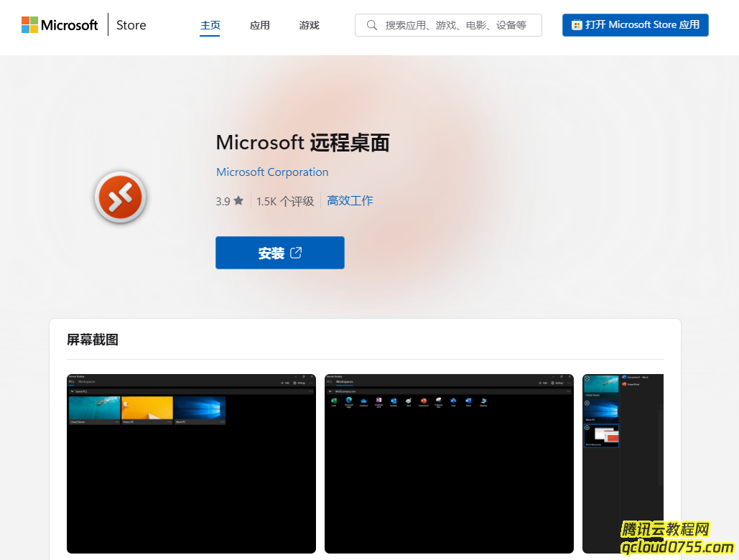Viewport: 739px width, 560px height.
Task: Open the Microsoft Corporation publisher link
Action: coord(272,172)
